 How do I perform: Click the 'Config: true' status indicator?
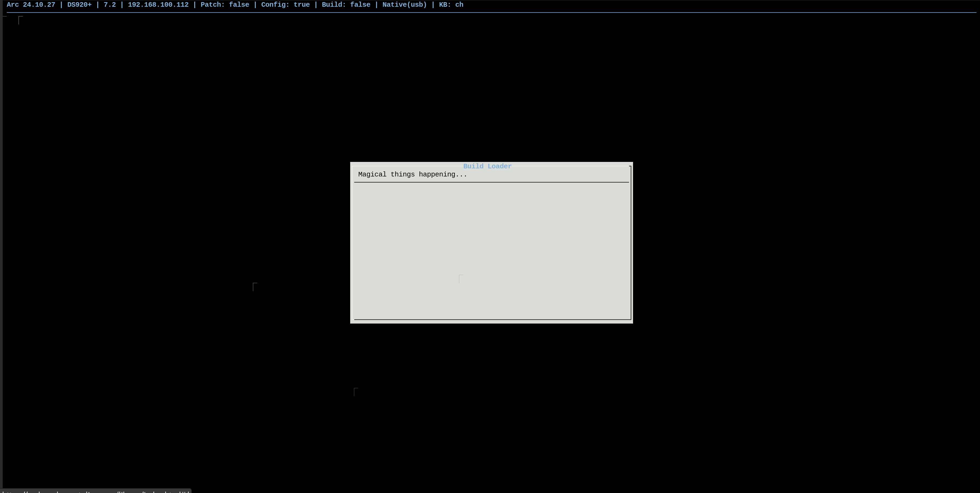285,5
